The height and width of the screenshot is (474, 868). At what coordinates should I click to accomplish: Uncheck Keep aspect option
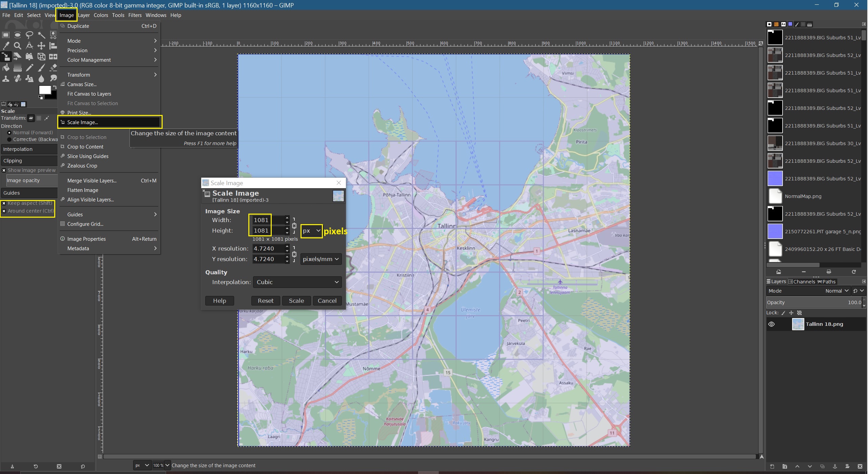pyautogui.click(x=4, y=203)
